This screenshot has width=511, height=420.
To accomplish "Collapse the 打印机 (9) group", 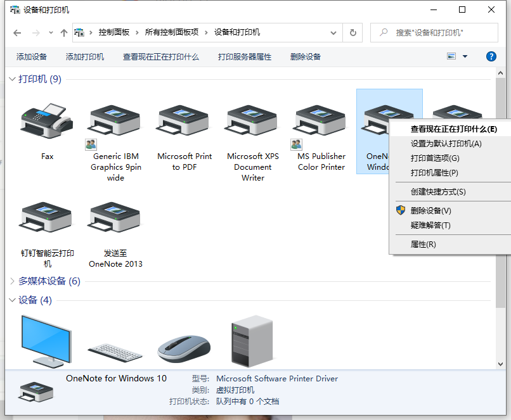I will [12, 79].
